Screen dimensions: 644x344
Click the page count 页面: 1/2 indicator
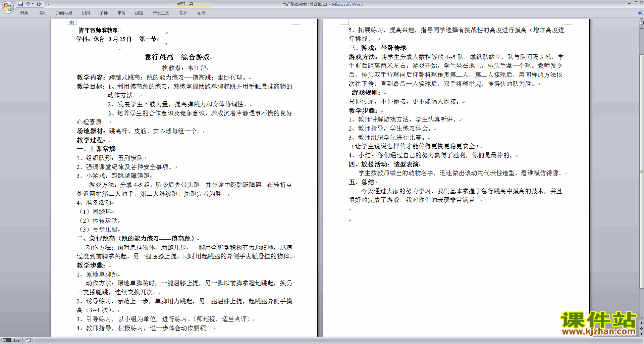click(11, 340)
